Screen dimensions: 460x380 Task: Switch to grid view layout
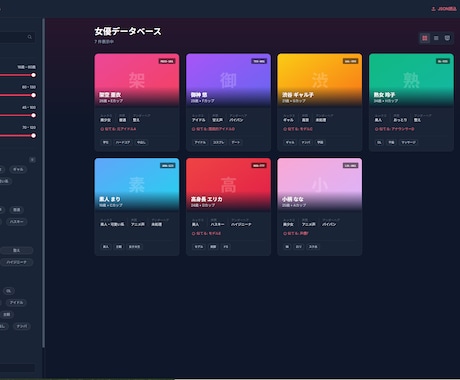425,38
